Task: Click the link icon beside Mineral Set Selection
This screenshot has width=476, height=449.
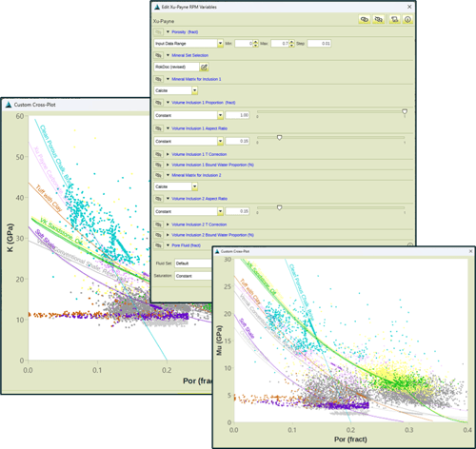Action: [158, 55]
